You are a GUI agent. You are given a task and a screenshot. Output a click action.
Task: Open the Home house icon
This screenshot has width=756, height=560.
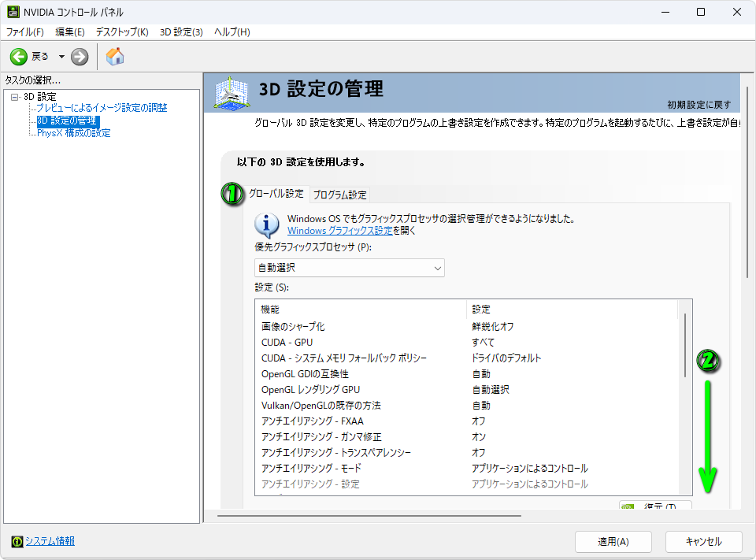pos(115,57)
